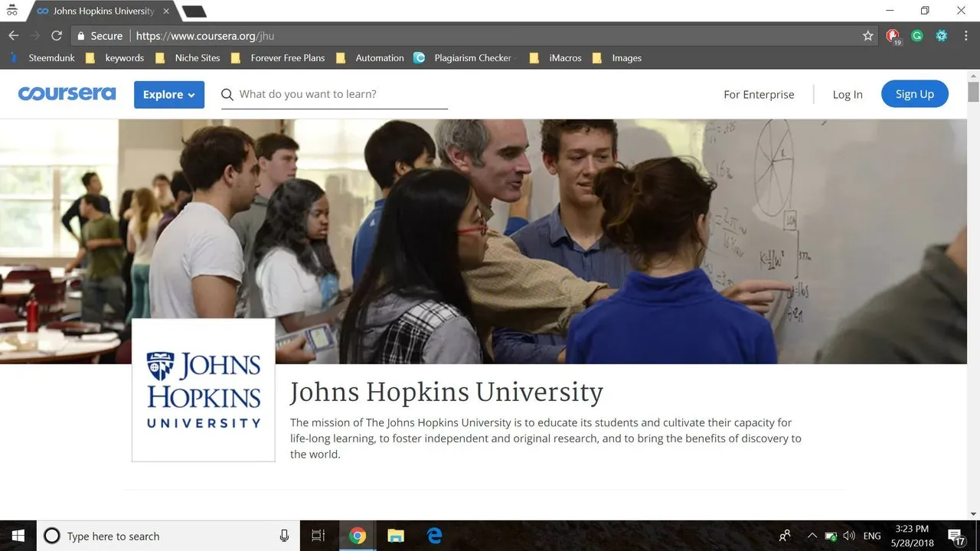The image size is (980, 551).
Task: Open the volume control icon
Action: coord(849,536)
